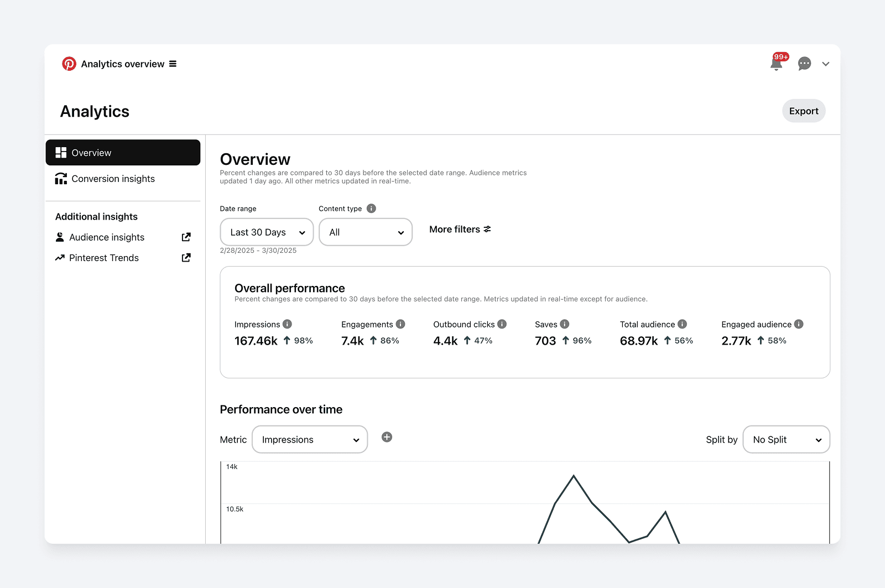Open notifications bell with 99+ badge
Viewport: 885px width, 588px height.
click(x=777, y=64)
